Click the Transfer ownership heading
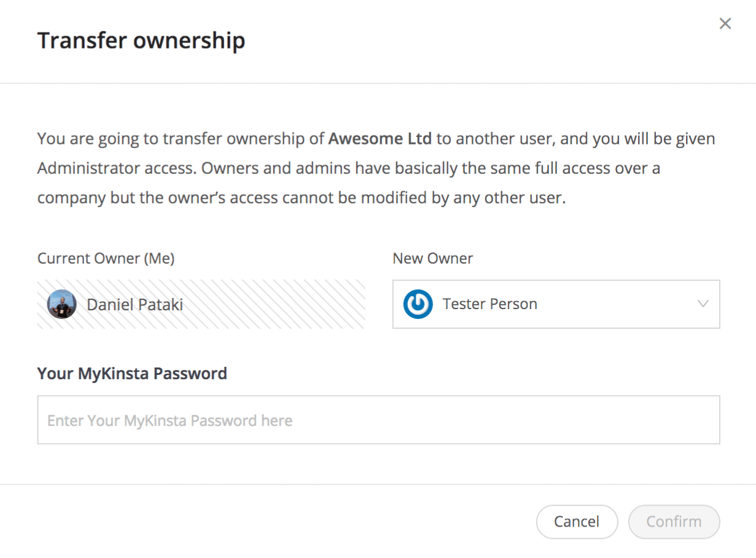The image size is (756, 558). point(141,41)
